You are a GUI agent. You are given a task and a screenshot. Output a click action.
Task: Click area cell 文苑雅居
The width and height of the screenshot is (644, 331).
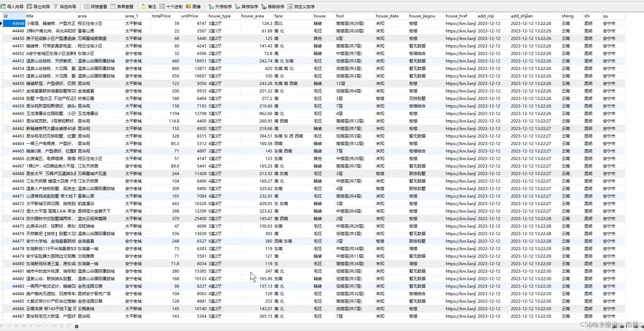tap(101, 256)
